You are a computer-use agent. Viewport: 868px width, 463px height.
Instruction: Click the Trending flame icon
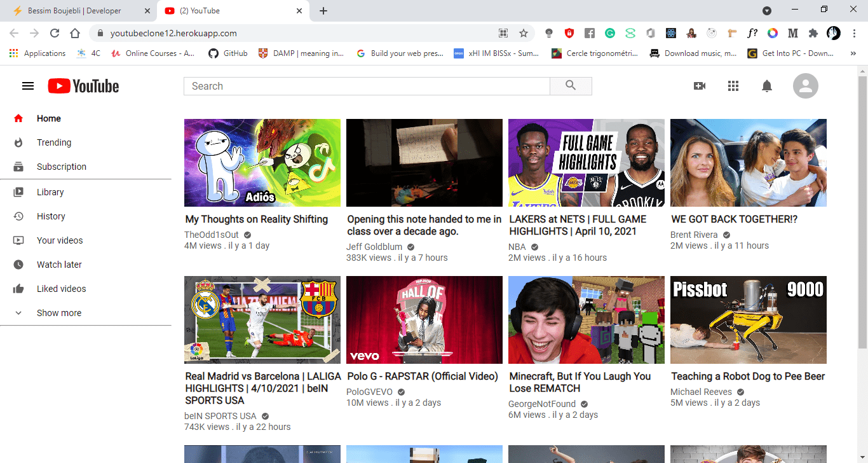tap(18, 142)
